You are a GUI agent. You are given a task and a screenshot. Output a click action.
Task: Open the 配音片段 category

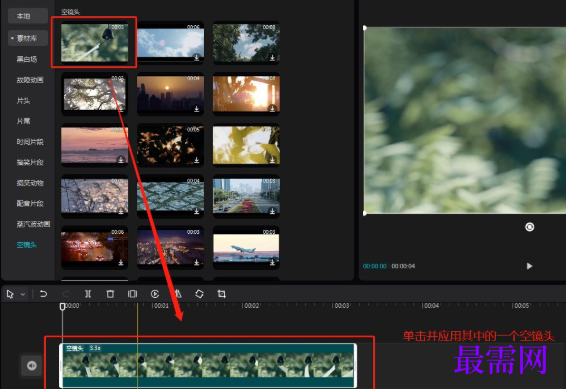30,204
